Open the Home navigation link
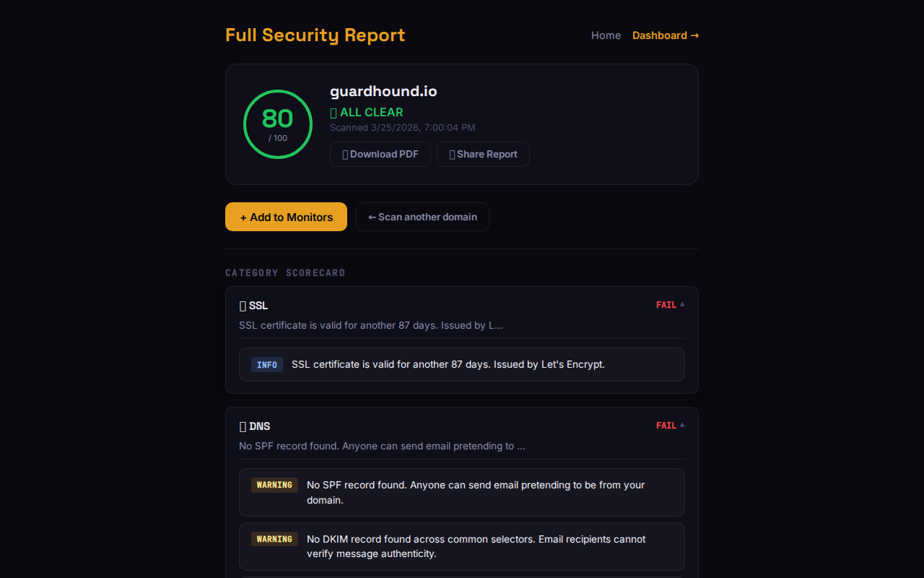This screenshot has height=578, width=924. (606, 35)
